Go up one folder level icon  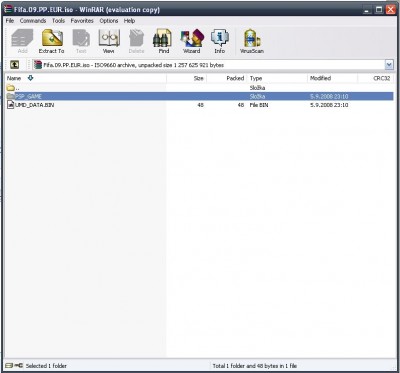14,65
